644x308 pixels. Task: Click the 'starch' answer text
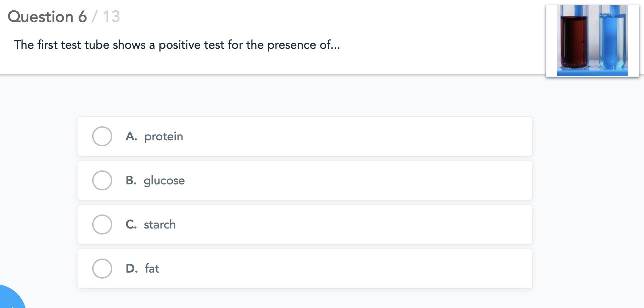160,224
